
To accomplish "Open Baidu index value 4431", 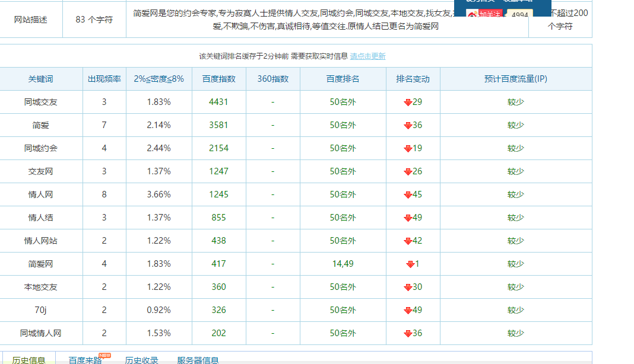I will (218, 102).
